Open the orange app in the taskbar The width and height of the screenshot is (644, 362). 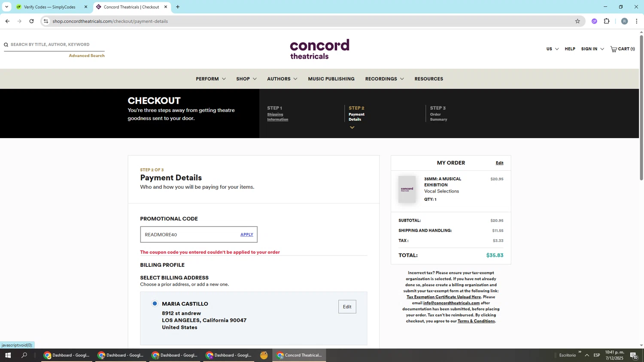[264, 355]
